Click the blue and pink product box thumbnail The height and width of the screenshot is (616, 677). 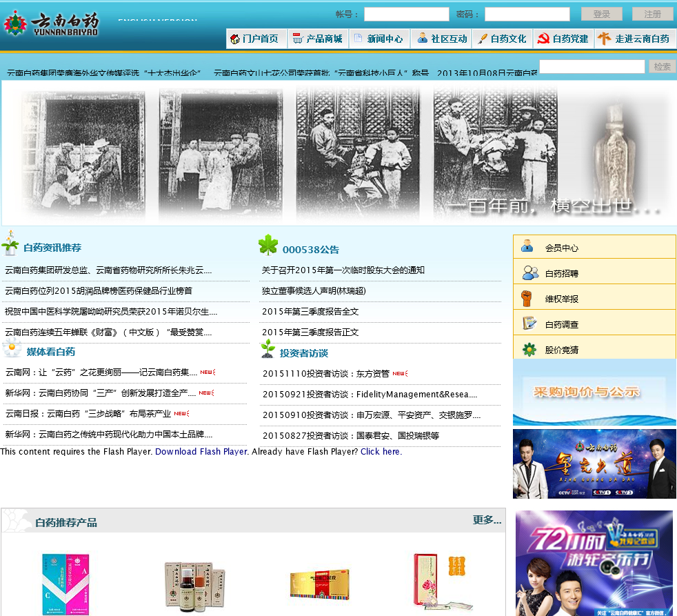(x=65, y=584)
